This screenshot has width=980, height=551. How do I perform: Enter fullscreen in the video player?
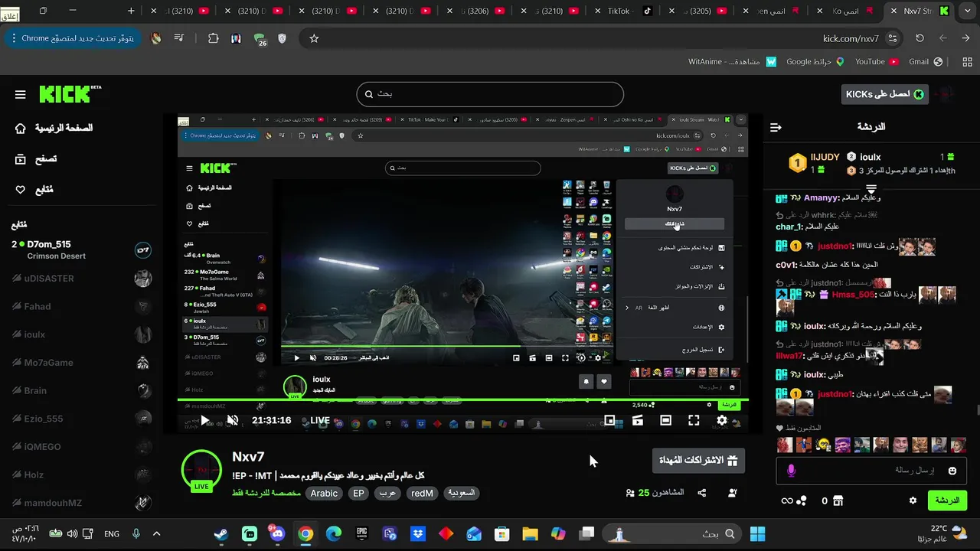coord(694,421)
